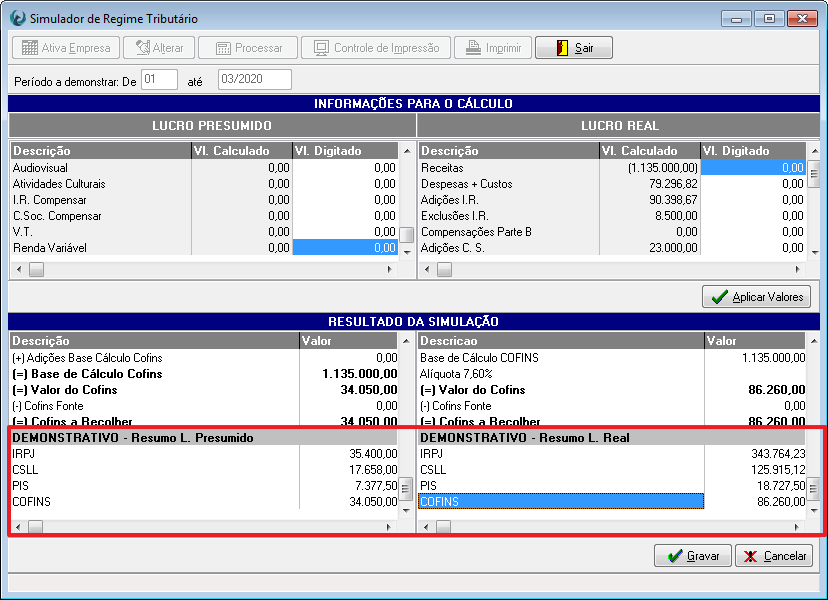This screenshot has height=600, width=828.
Task: Close the Simulador de Regime Tributário window
Action: pyautogui.click(x=802, y=18)
